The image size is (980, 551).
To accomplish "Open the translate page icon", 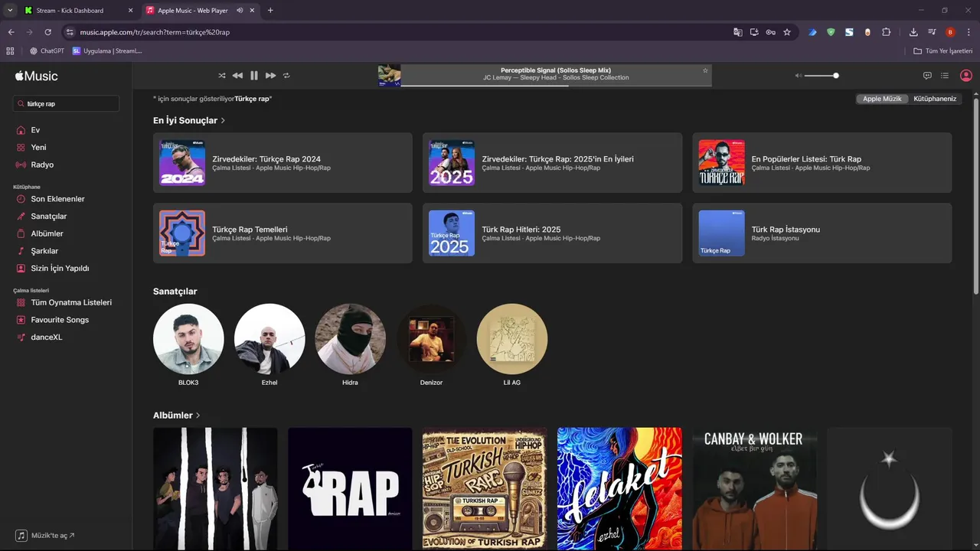I will 738,32.
